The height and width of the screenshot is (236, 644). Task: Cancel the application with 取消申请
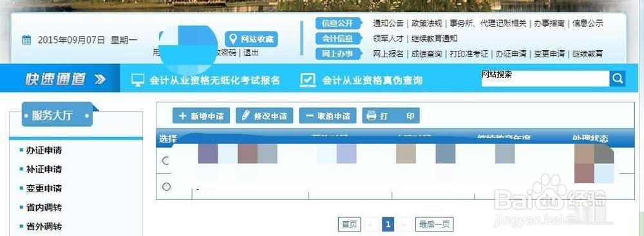pos(328,116)
